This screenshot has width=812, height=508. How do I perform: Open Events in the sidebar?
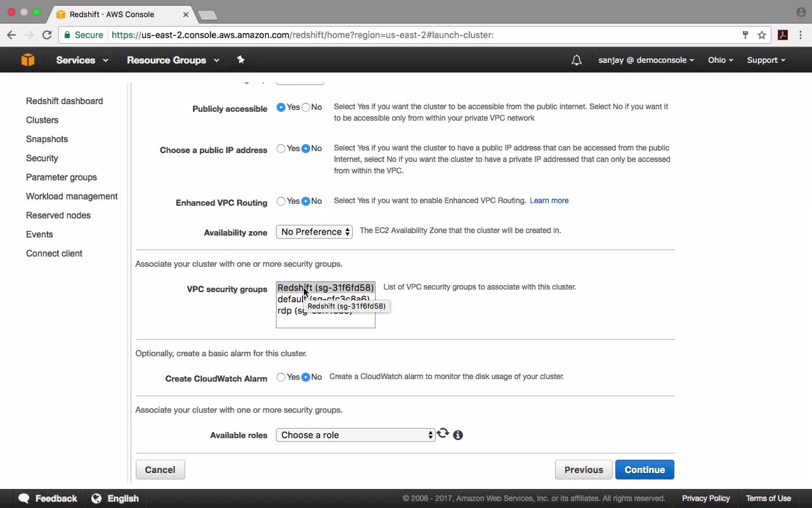point(39,234)
